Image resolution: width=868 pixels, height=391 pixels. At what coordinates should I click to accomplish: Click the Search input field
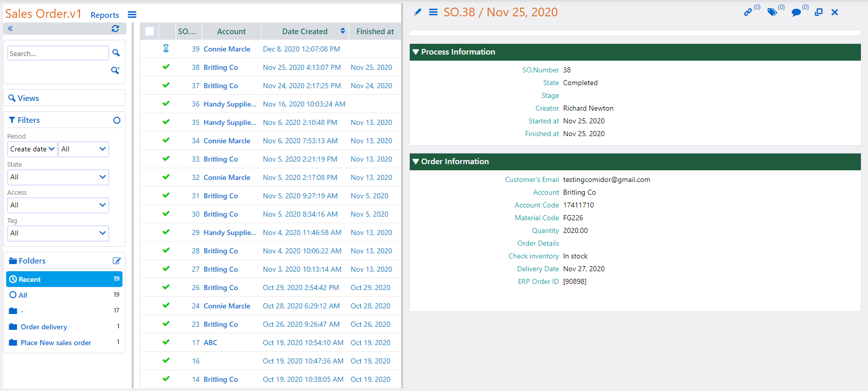point(58,54)
